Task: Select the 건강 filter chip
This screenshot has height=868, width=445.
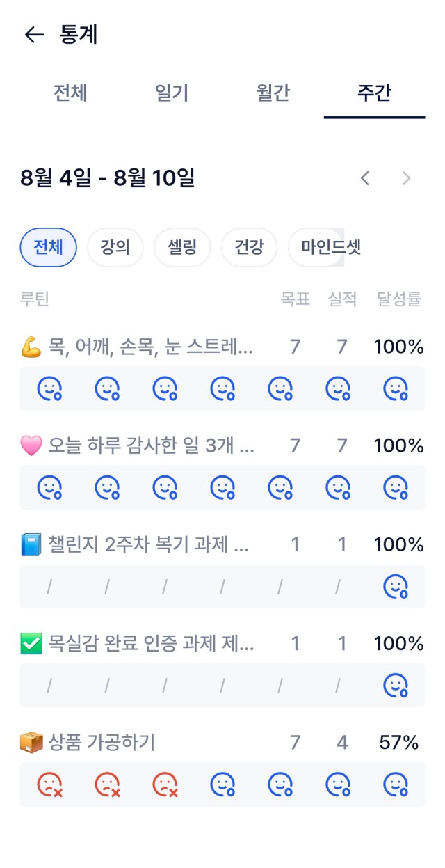Action: click(249, 247)
